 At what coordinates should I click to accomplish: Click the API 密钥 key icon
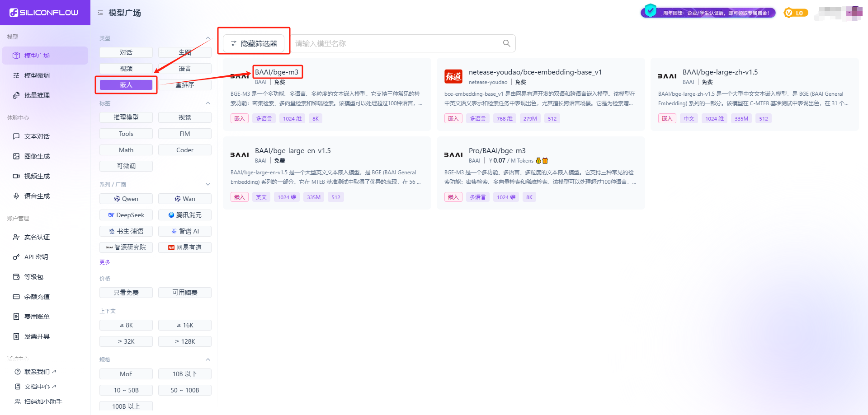(x=16, y=257)
